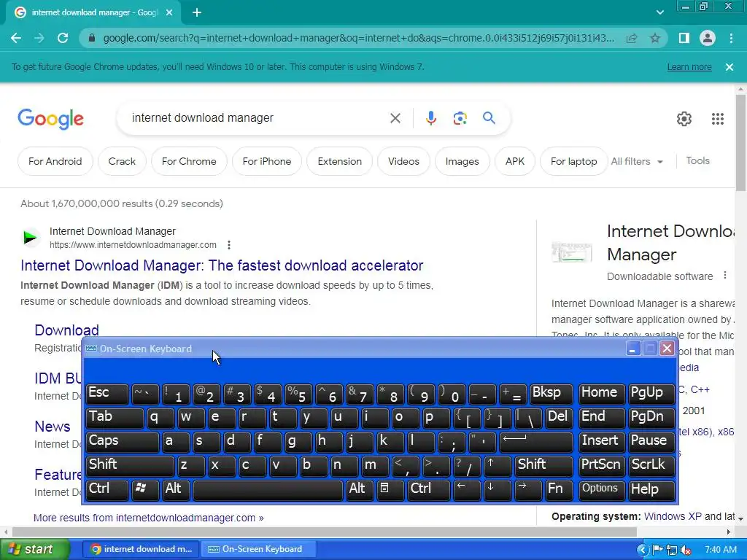
Task: Click the space bar on the On-Screen Keyboard
Action: (x=268, y=490)
